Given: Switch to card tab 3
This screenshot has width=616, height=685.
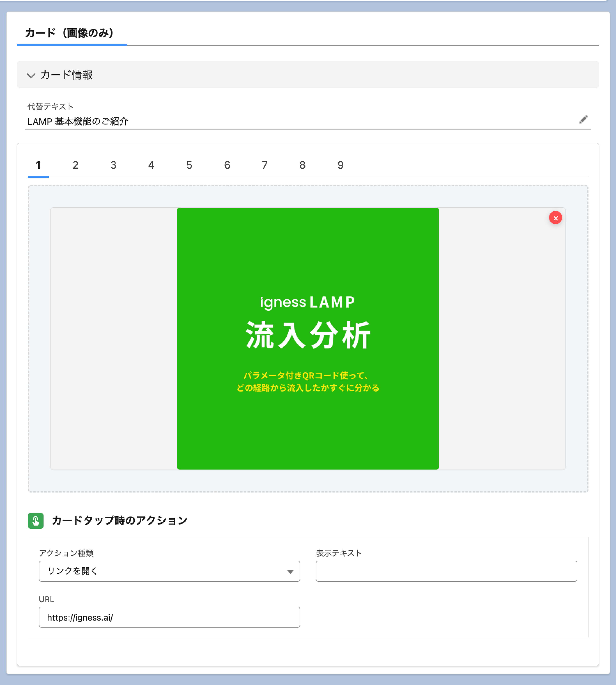Looking at the screenshot, I should click(x=113, y=165).
